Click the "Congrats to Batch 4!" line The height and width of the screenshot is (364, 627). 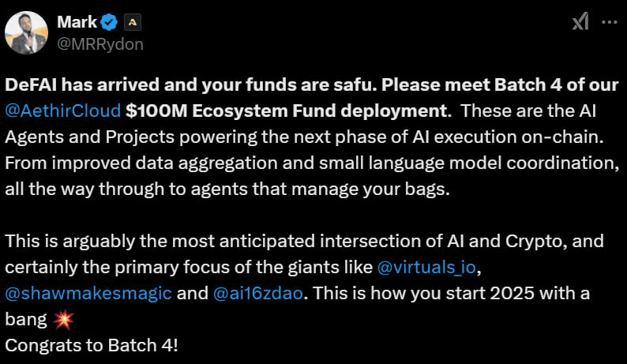(x=91, y=345)
